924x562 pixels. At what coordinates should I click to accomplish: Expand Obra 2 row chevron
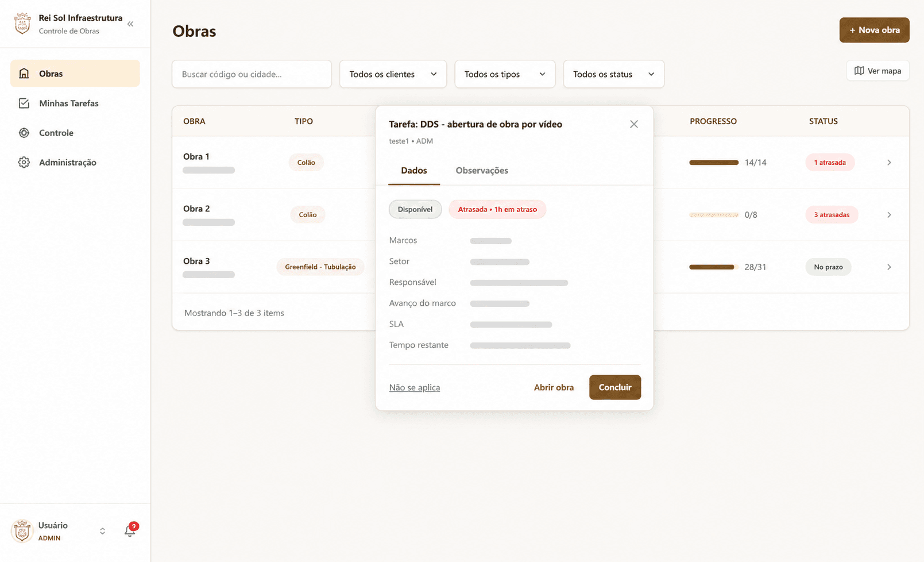[889, 215]
